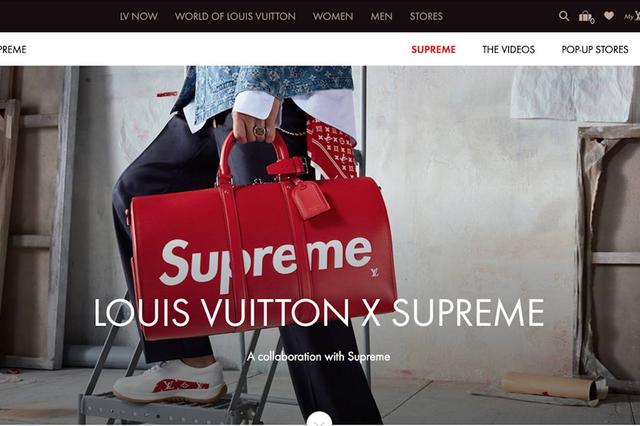Click the scroll-down chevron circle
Image resolution: width=640 pixels, height=426 pixels.
(x=320, y=419)
